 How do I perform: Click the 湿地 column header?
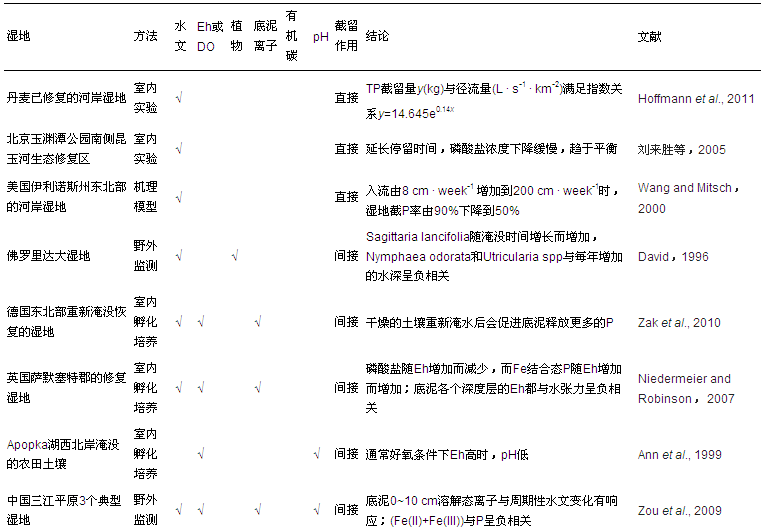(18, 37)
